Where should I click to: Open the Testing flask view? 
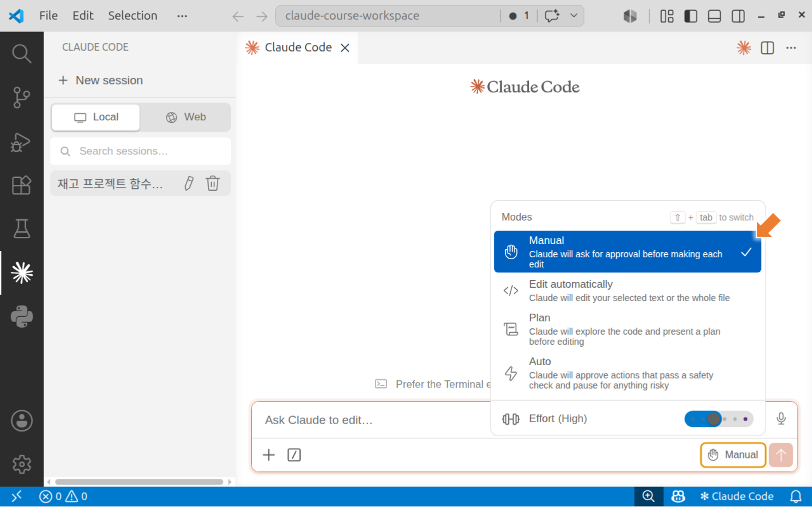[x=21, y=229]
